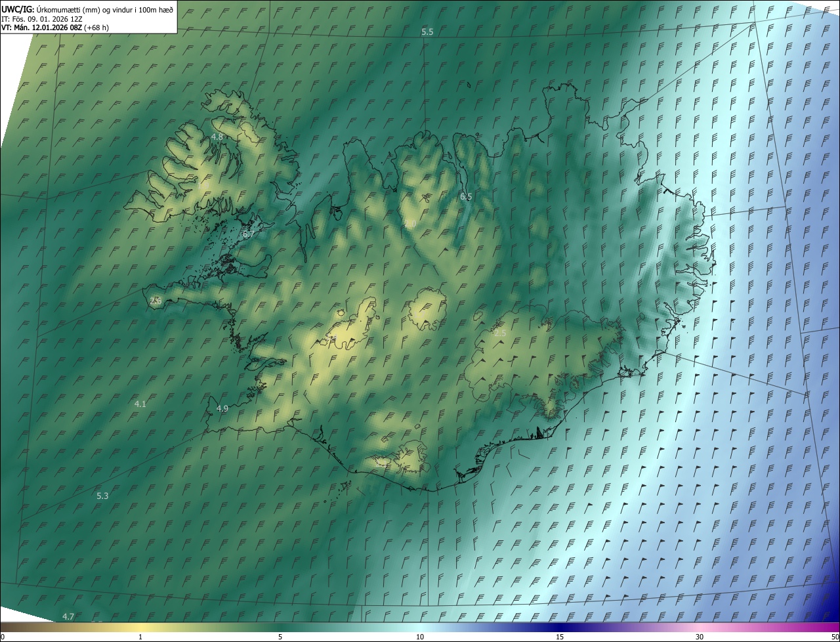The width and height of the screenshot is (840, 642).
Task: Click the map value label "4.8" in the Westfjords
Action: click(217, 137)
